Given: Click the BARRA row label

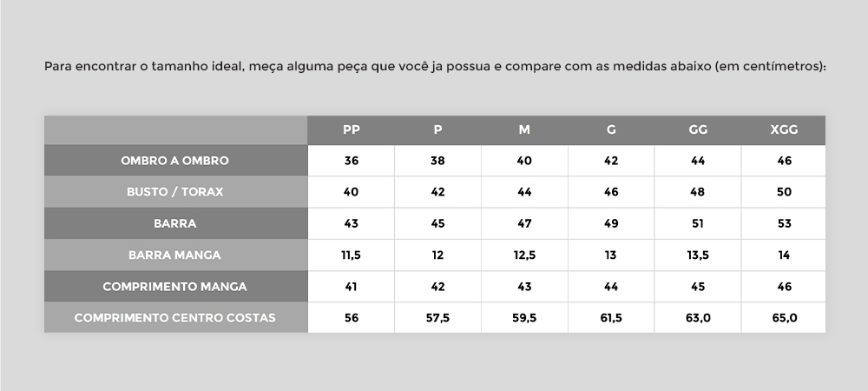Looking at the screenshot, I should click(x=175, y=224).
